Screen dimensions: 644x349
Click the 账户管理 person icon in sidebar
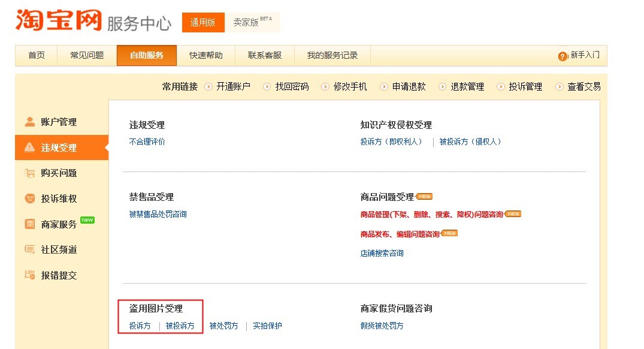(x=29, y=122)
